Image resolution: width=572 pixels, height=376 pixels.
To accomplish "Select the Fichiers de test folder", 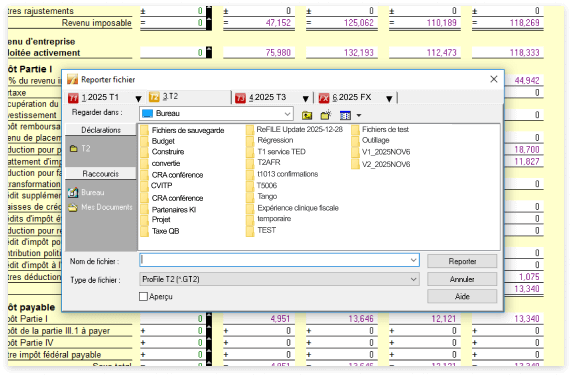I will pyautogui.click(x=380, y=129).
